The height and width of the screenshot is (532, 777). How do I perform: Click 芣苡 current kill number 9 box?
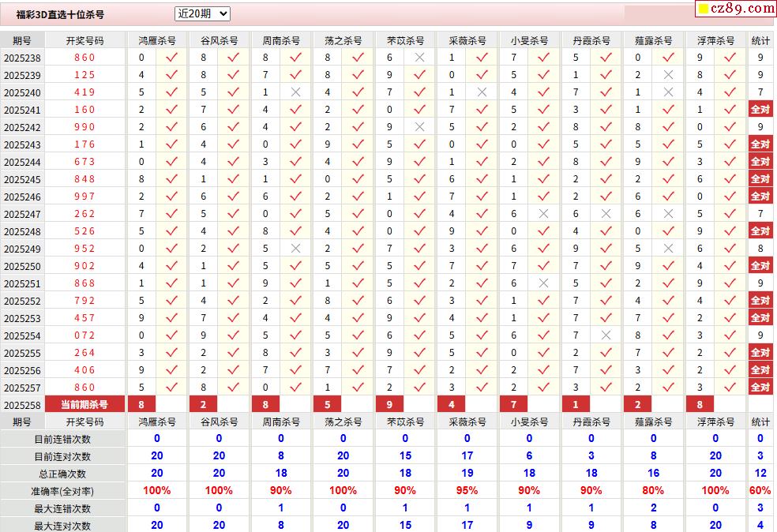[x=389, y=404]
